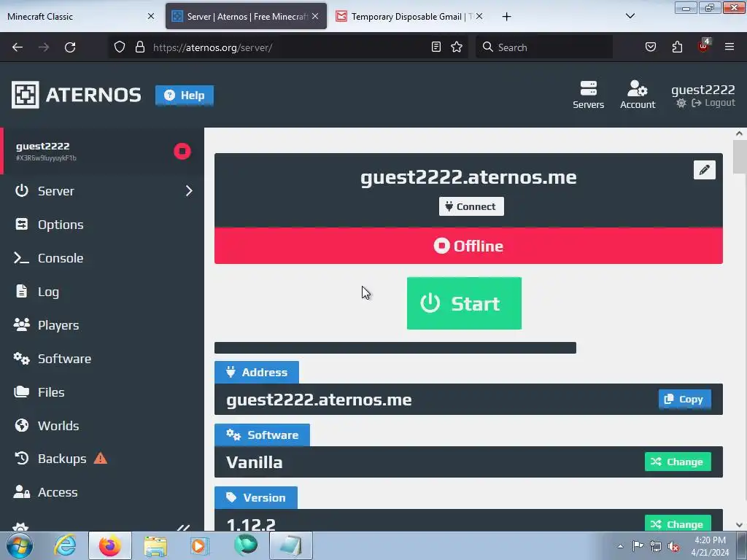Open Software in the sidebar
This screenshot has width=747, height=560.
(x=102, y=359)
